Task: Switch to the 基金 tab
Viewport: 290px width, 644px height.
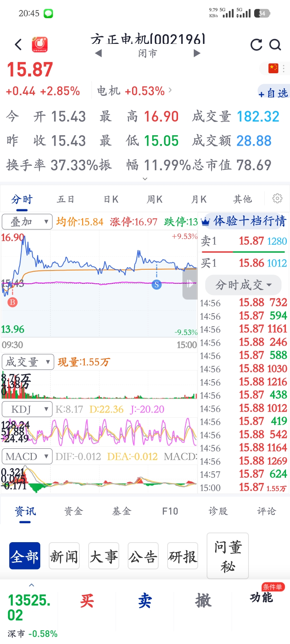Action: pyautogui.click(x=122, y=511)
